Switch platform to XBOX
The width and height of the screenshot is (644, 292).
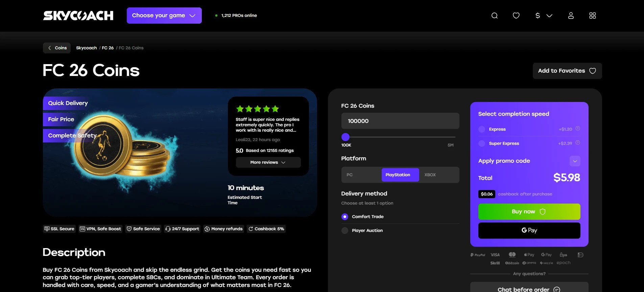(430, 175)
